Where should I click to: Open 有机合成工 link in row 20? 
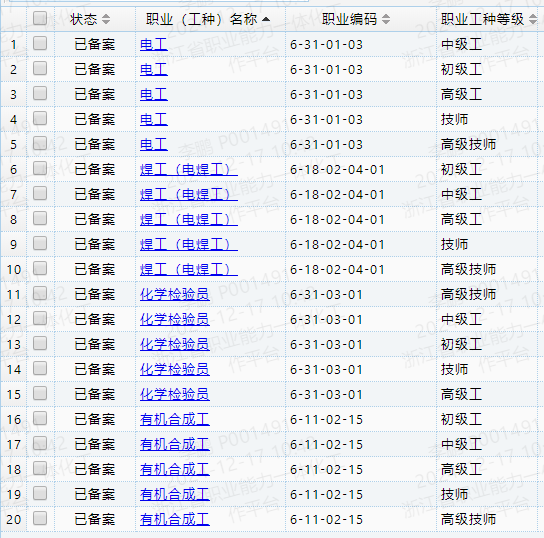[175, 519]
